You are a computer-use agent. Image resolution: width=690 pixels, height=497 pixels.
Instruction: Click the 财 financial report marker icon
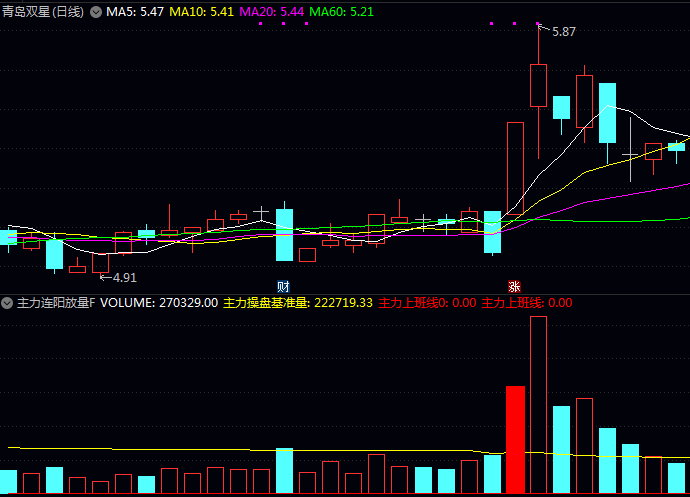coord(283,287)
